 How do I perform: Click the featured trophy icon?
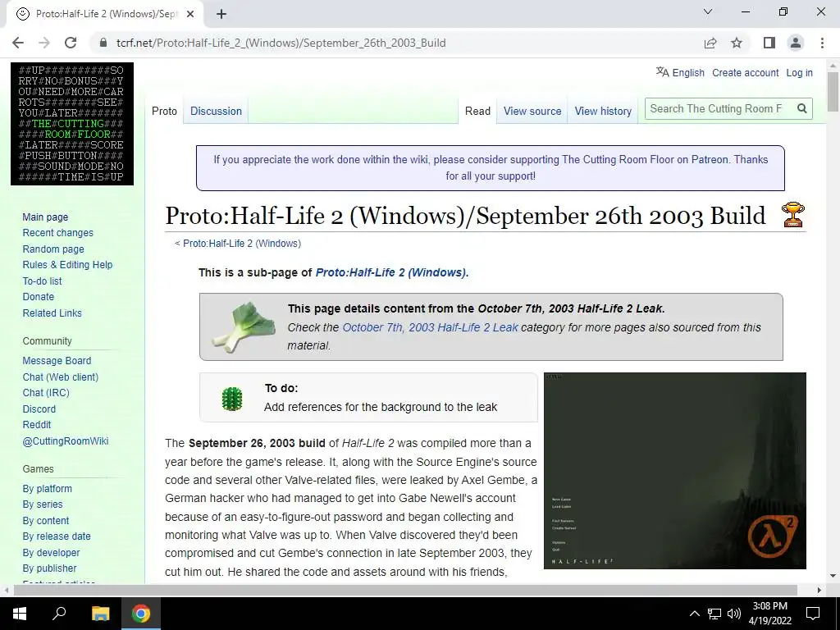point(793,215)
